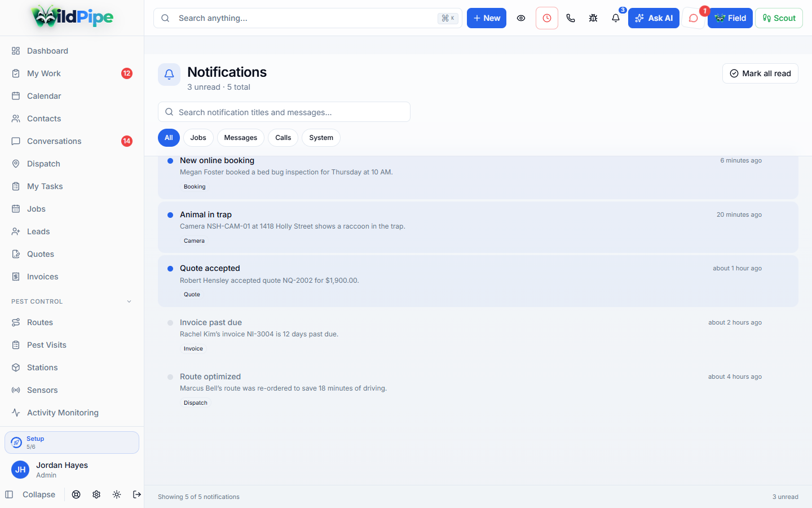Open settings gear in sidebar footer

click(96, 494)
